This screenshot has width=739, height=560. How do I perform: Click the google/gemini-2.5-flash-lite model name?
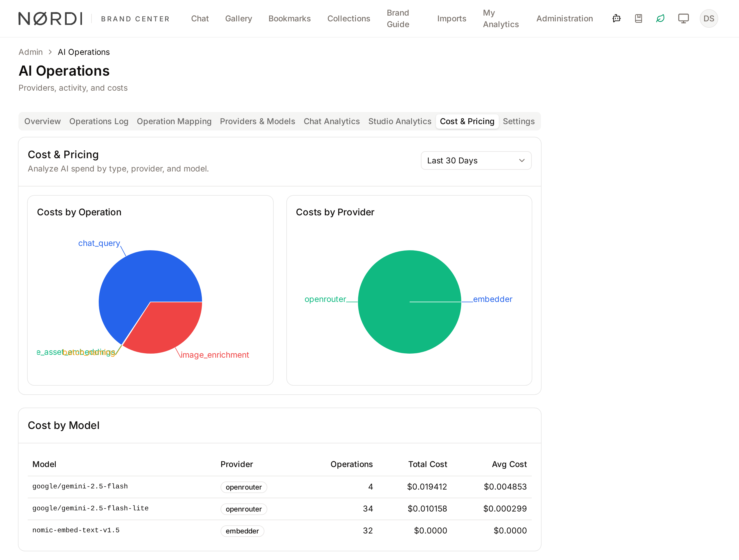pos(91,508)
